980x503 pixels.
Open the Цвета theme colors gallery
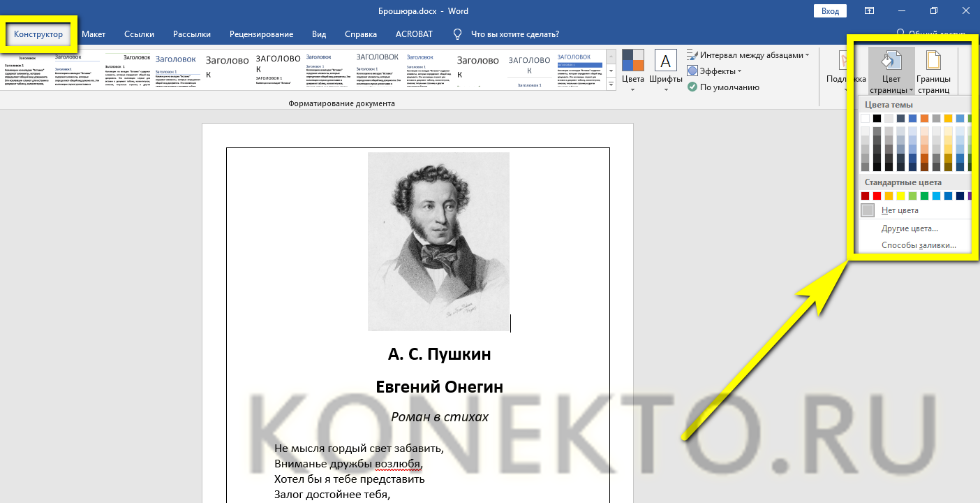point(632,69)
